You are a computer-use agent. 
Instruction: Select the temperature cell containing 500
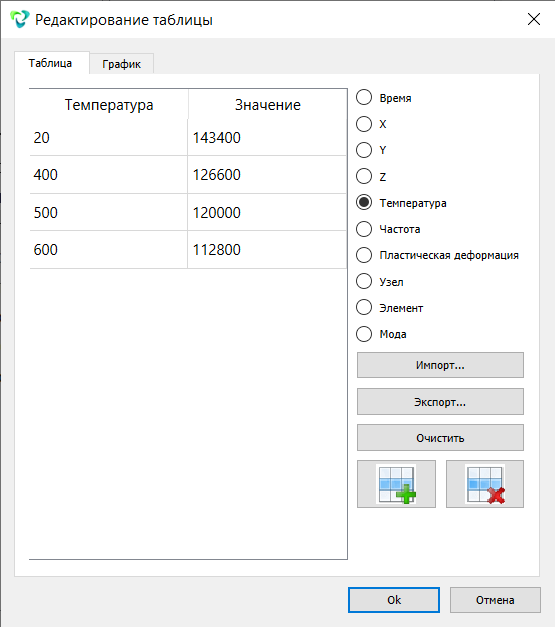click(108, 212)
